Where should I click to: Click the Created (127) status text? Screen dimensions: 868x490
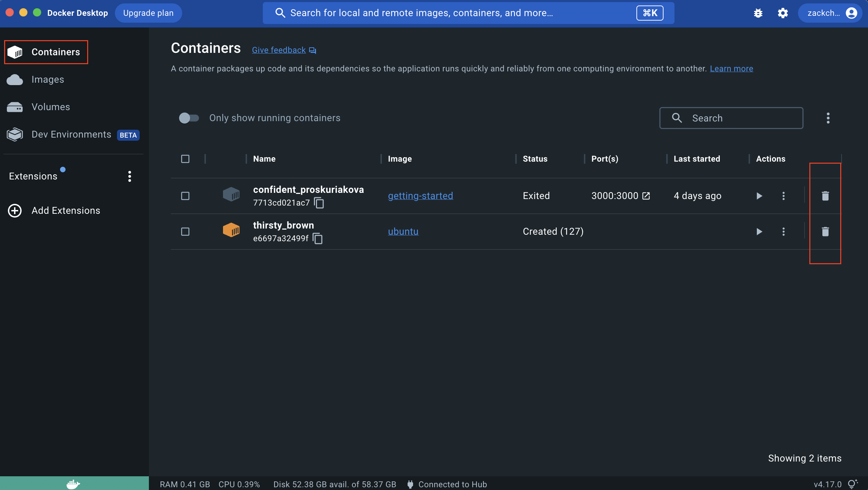point(553,232)
